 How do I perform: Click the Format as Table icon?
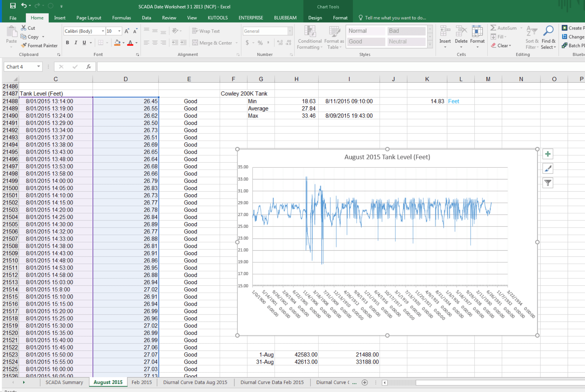(334, 37)
